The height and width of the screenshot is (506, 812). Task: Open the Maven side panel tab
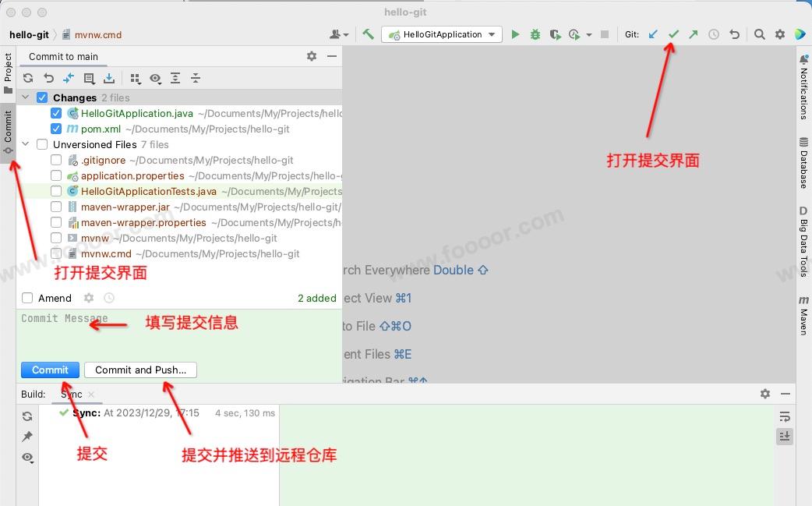(x=803, y=314)
